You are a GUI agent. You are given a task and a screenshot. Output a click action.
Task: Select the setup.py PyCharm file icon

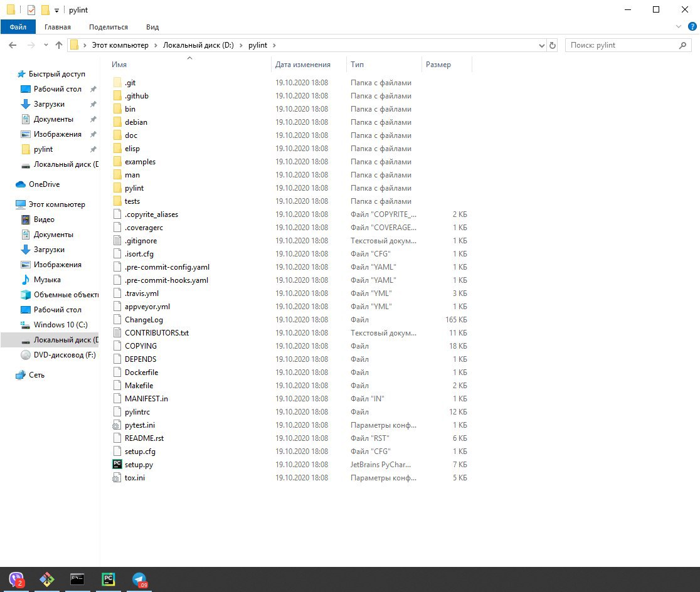[117, 464]
